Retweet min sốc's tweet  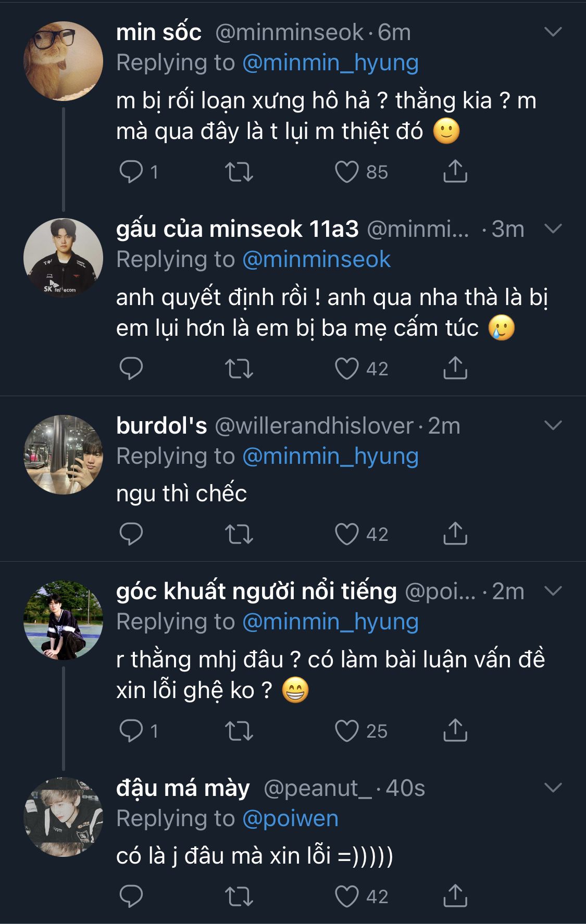click(239, 172)
